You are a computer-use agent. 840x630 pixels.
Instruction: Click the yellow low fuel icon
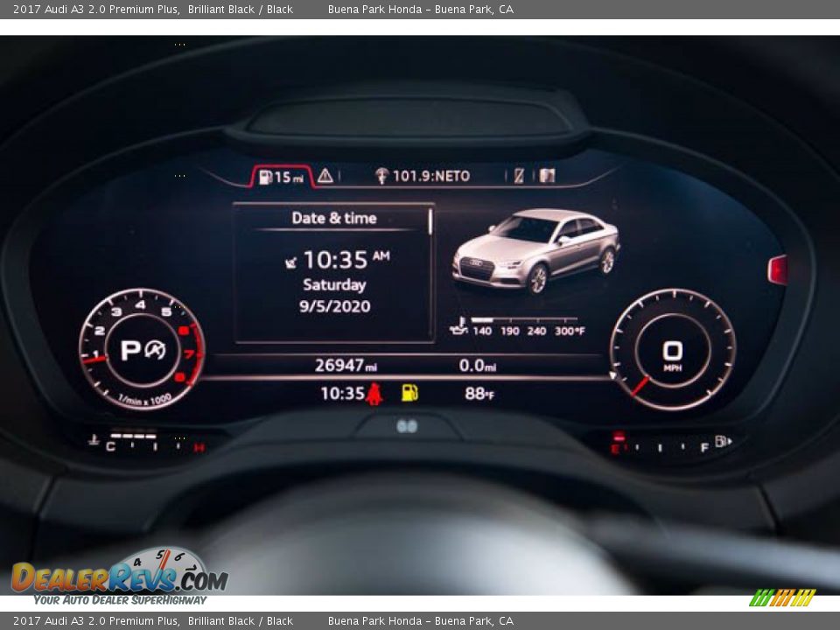[x=409, y=393]
